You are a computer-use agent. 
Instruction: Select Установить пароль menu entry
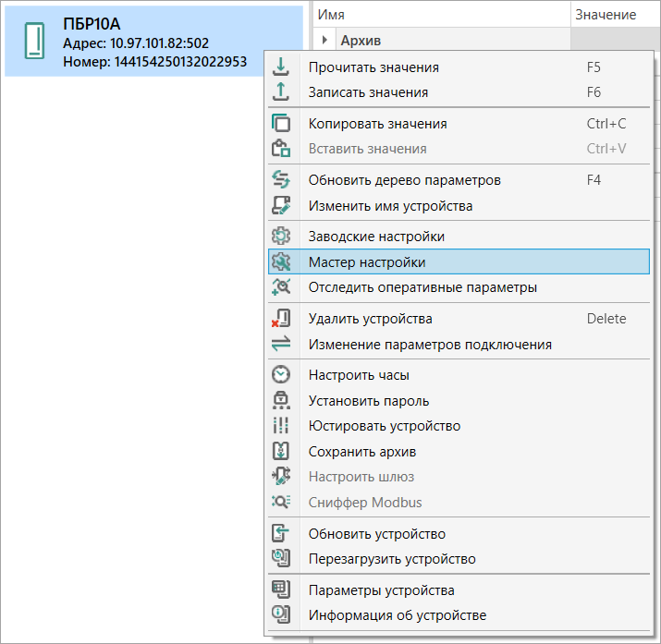[x=459, y=401]
